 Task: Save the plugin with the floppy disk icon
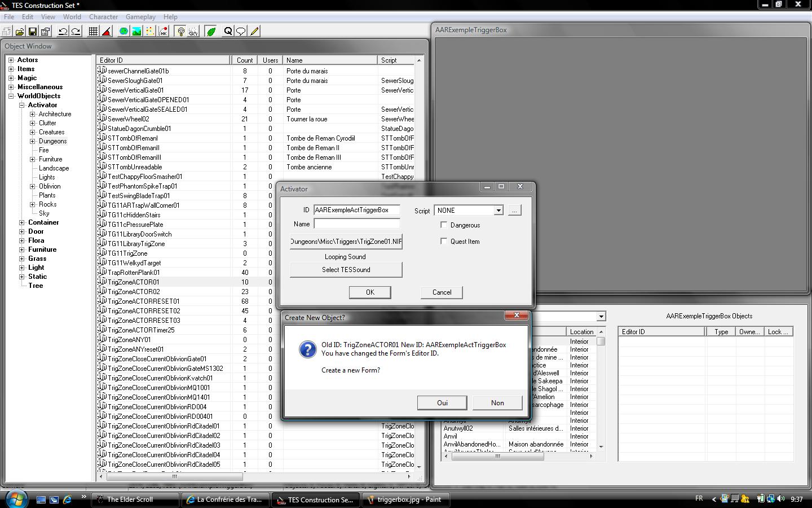pyautogui.click(x=33, y=32)
